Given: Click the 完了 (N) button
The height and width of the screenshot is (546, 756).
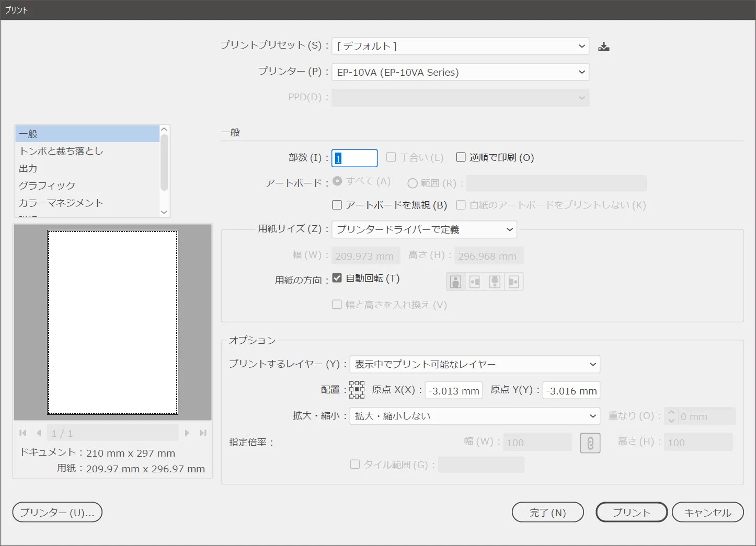Looking at the screenshot, I should coord(548,512).
